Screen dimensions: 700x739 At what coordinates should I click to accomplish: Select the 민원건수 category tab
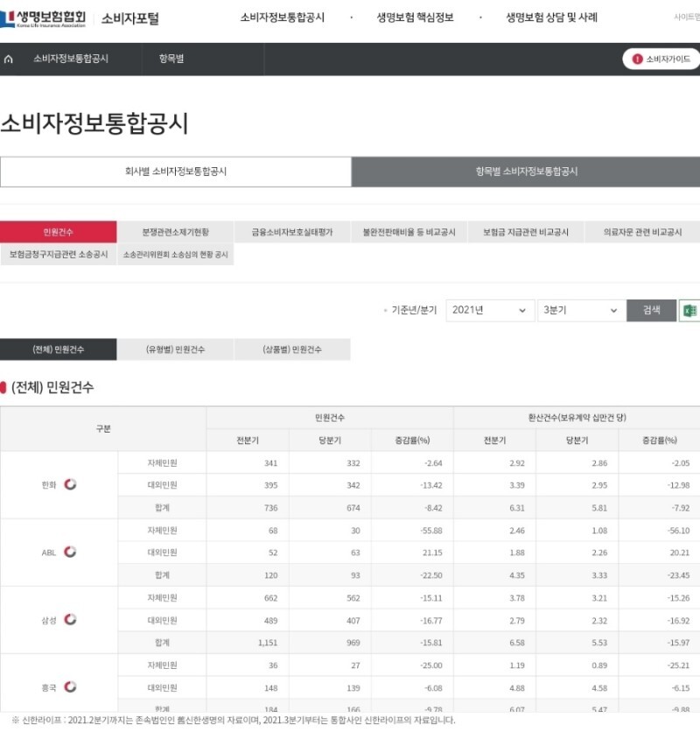click(x=59, y=232)
